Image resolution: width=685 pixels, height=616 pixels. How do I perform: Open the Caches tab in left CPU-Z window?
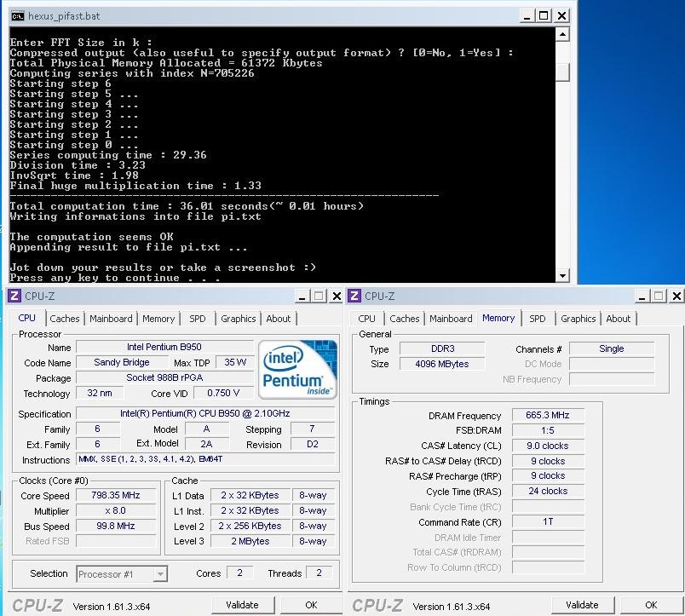(65, 319)
